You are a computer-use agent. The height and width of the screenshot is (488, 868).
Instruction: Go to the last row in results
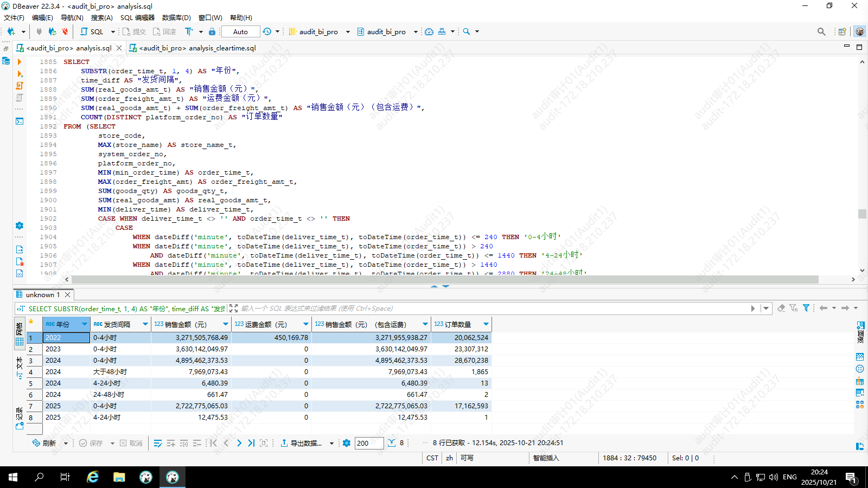tap(251, 443)
